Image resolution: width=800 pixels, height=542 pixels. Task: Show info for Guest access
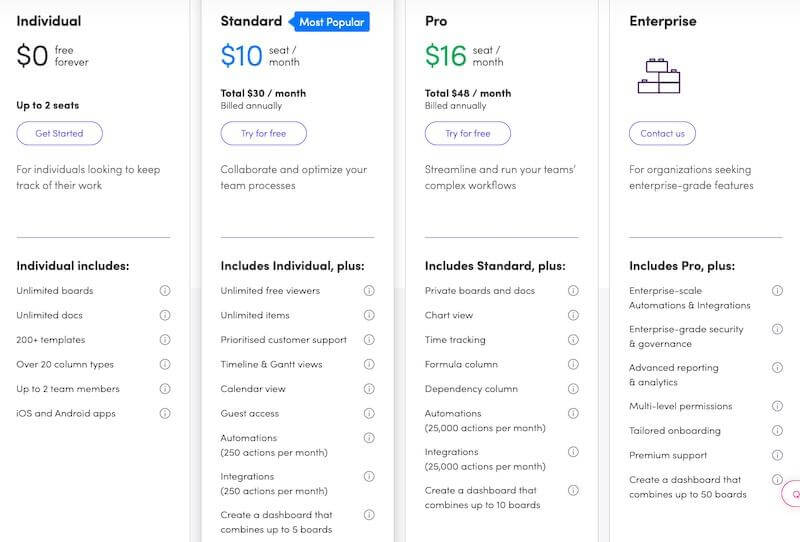click(369, 413)
